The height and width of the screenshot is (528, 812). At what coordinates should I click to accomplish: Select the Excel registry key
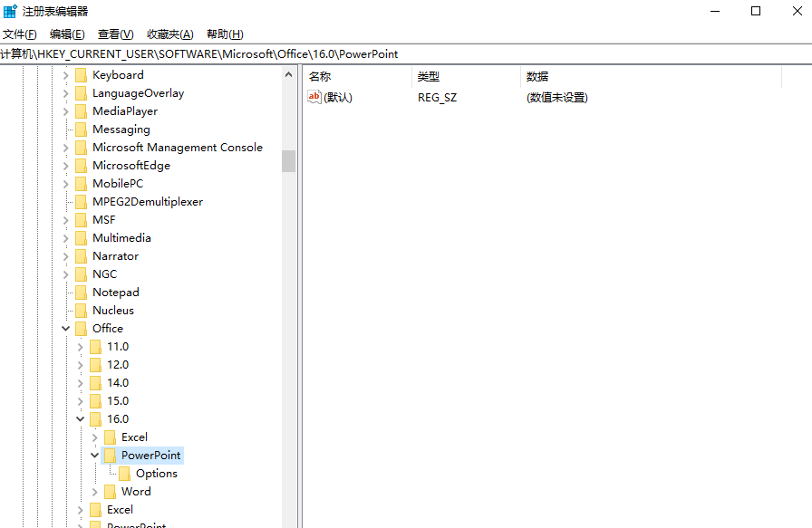click(x=132, y=437)
